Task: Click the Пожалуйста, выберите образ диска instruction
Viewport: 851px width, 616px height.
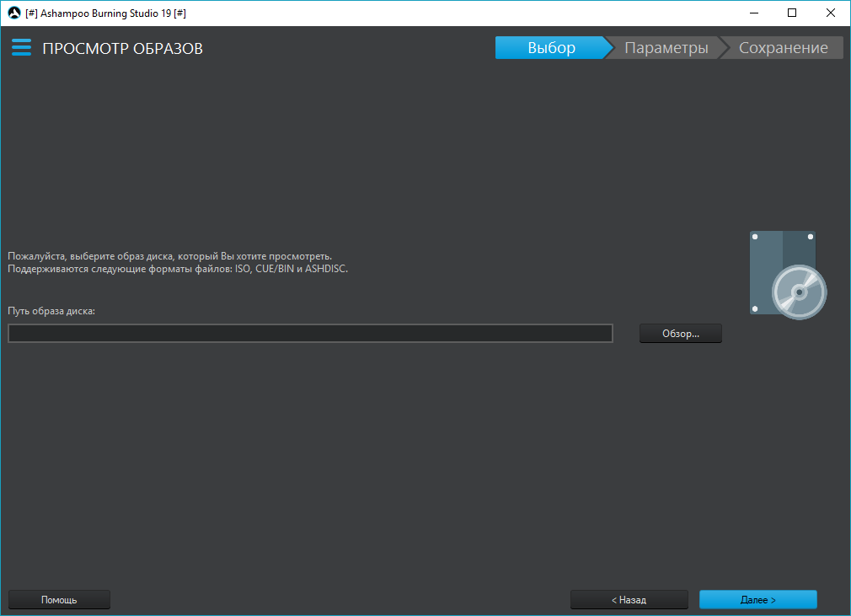Action: point(169,255)
